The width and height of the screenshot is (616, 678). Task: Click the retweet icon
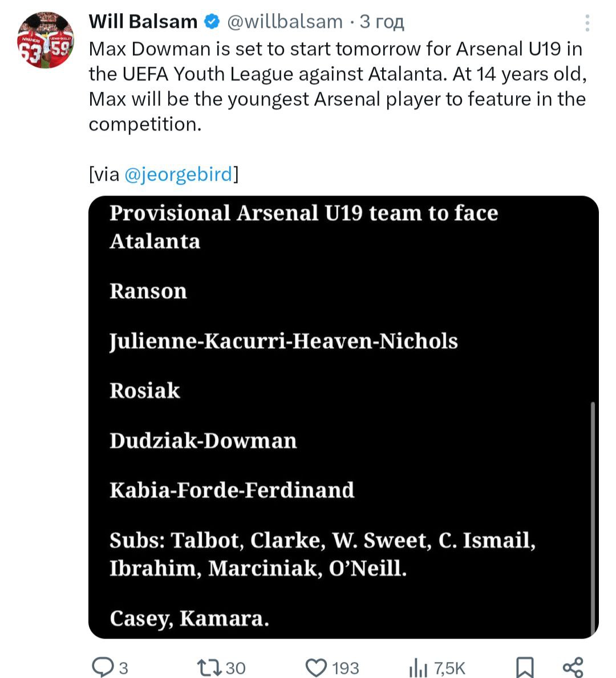click(208, 667)
